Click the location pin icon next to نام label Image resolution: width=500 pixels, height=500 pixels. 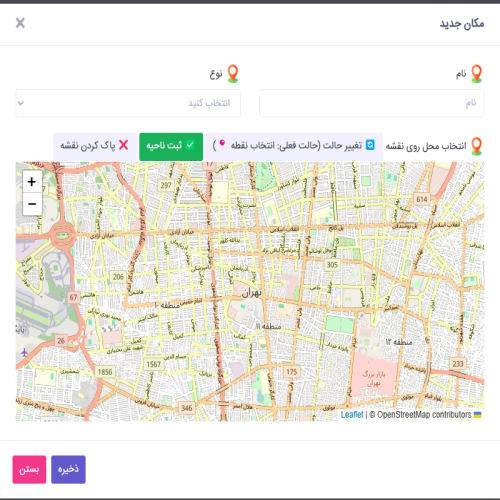477,74
